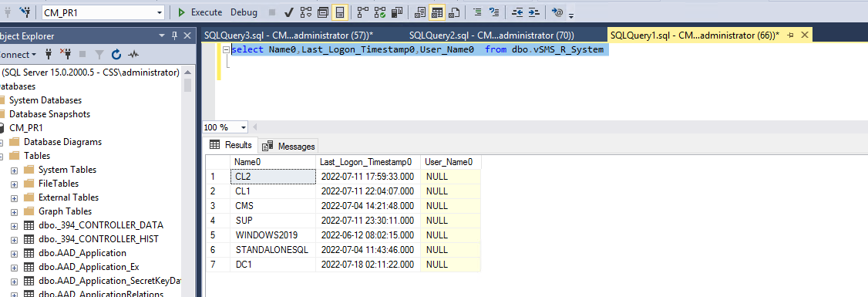
Task: Select the SQLQuery1.sql tab
Action: (x=695, y=35)
